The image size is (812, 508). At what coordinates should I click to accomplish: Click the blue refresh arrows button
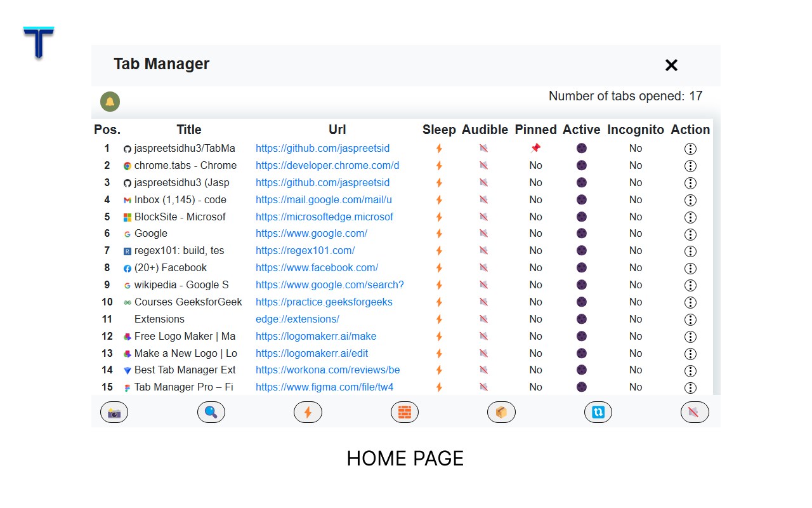pyautogui.click(x=598, y=413)
